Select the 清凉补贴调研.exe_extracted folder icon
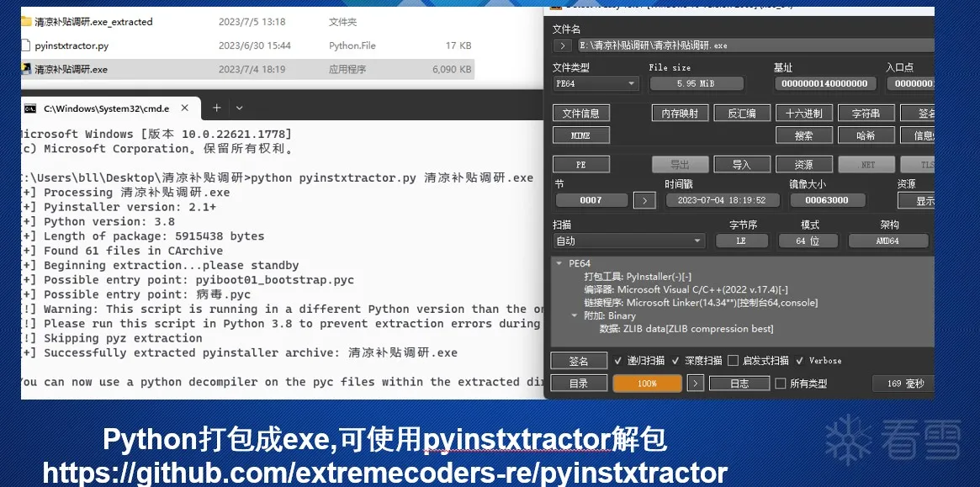 (x=25, y=22)
